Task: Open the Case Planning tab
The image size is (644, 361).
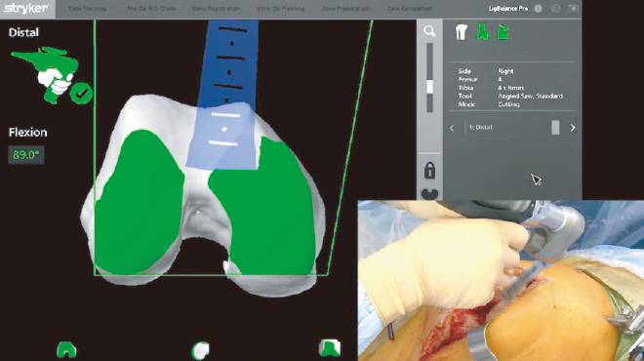Action: point(88,9)
